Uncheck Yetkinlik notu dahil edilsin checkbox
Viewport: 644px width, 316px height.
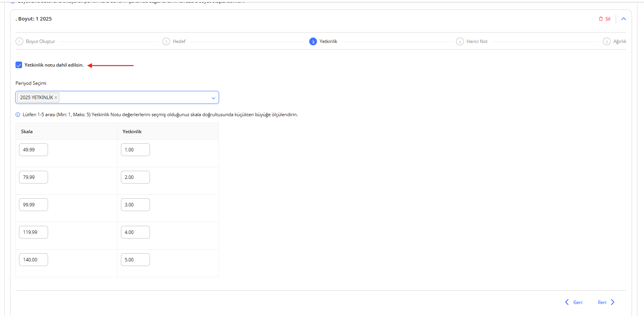click(19, 65)
